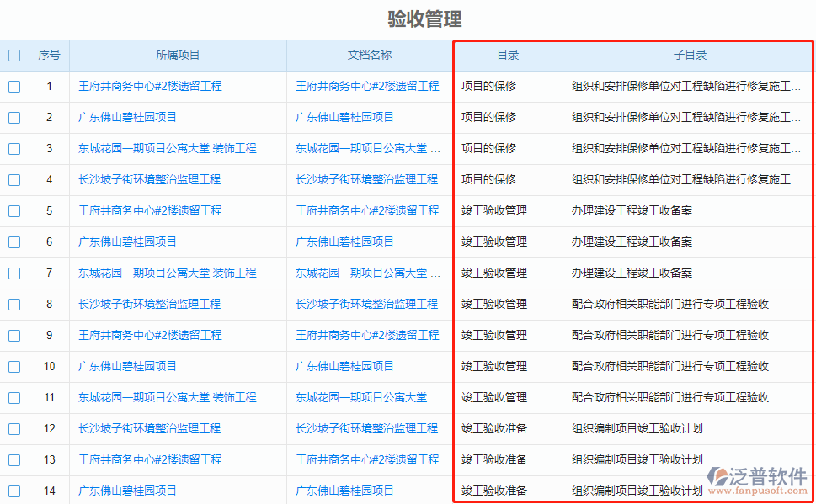This screenshot has width=816, height=504.
Task: Open document link 长沙坡子街环境整治监理工程 in row 12
Action: (368, 428)
